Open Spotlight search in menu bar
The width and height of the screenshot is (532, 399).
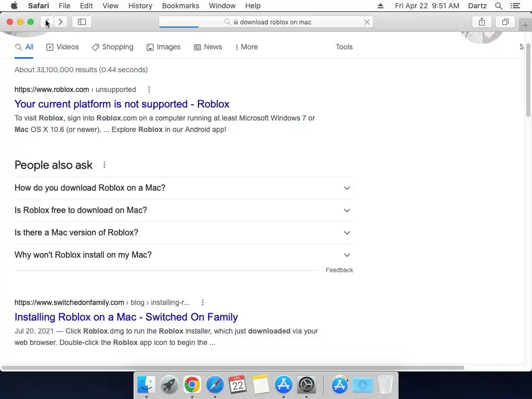tap(498, 6)
